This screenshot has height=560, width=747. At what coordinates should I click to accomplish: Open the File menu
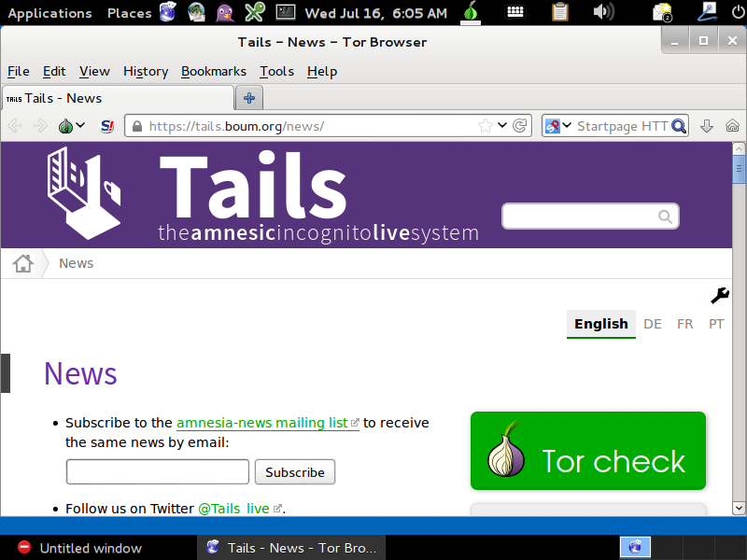pos(19,72)
